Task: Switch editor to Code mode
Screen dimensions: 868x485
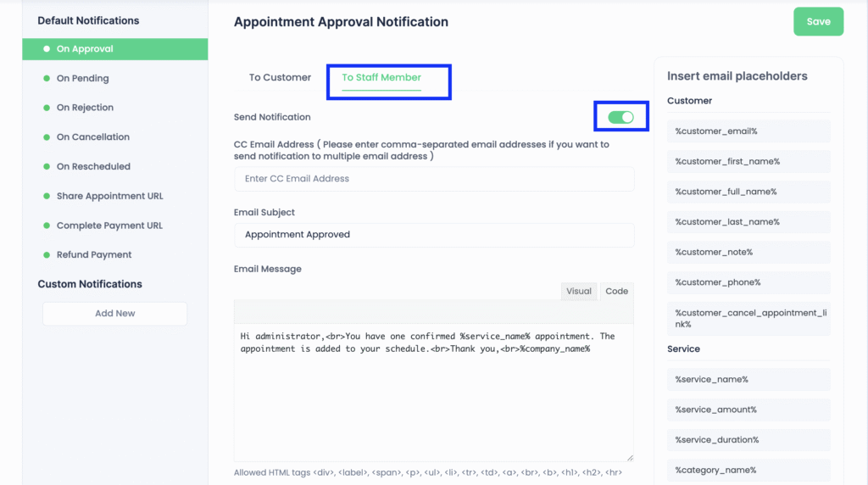Action: click(x=616, y=291)
